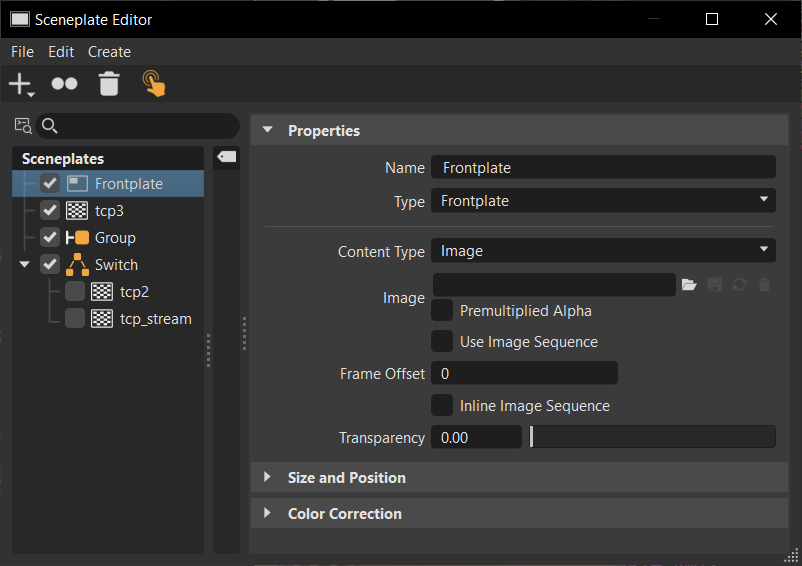The width and height of the screenshot is (802, 566).
Task: Open the Create menu
Action: click(x=109, y=52)
